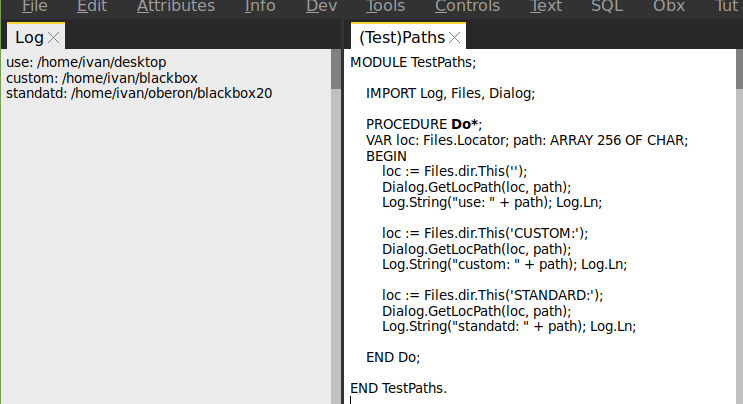Close the Log tab with its X icon
This screenshot has width=743, height=404.
54,38
